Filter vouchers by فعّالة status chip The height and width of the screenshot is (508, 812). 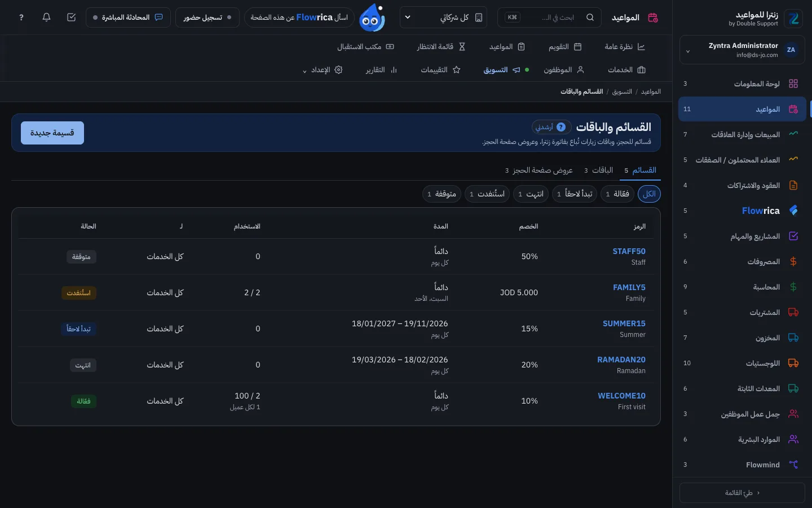[617, 194]
